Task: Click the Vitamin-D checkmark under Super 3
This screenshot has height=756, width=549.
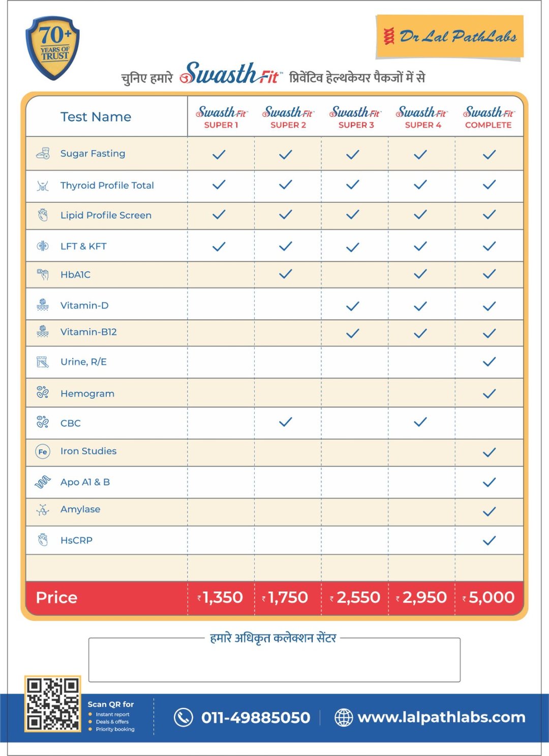Action: click(x=353, y=306)
